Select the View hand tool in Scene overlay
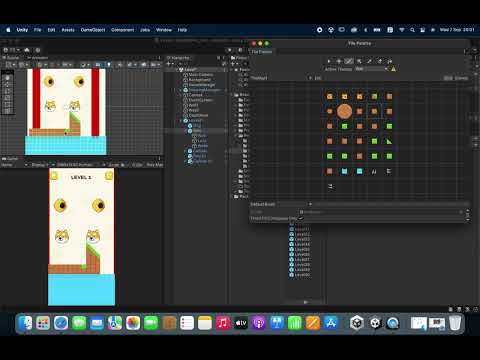Image resolution: width=480 pixels, height=360 pixels. pyautogui.click(x=7, y=78)
